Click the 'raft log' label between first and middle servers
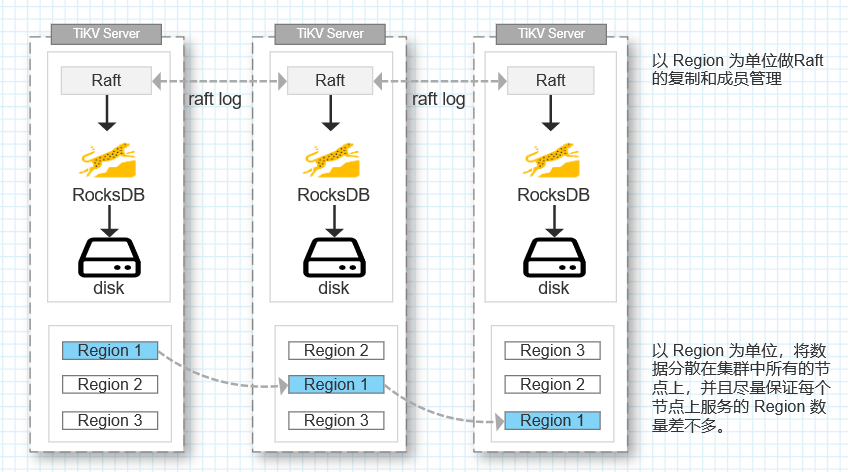848x472 pixels. 215,99
